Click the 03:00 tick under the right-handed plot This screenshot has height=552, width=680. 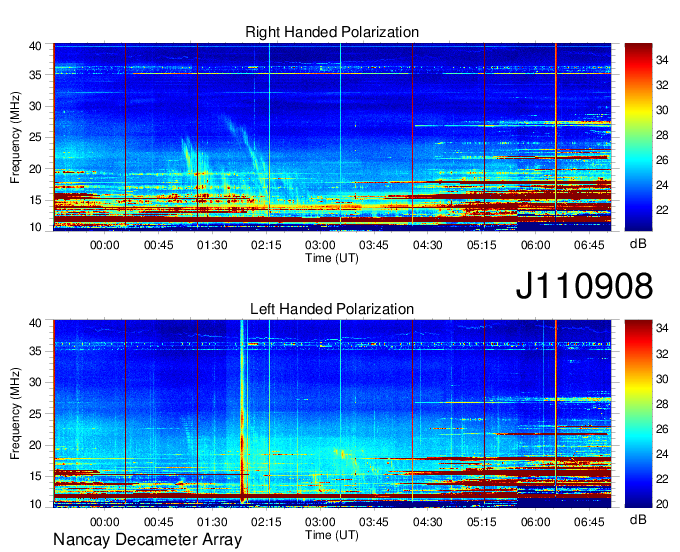320,245
